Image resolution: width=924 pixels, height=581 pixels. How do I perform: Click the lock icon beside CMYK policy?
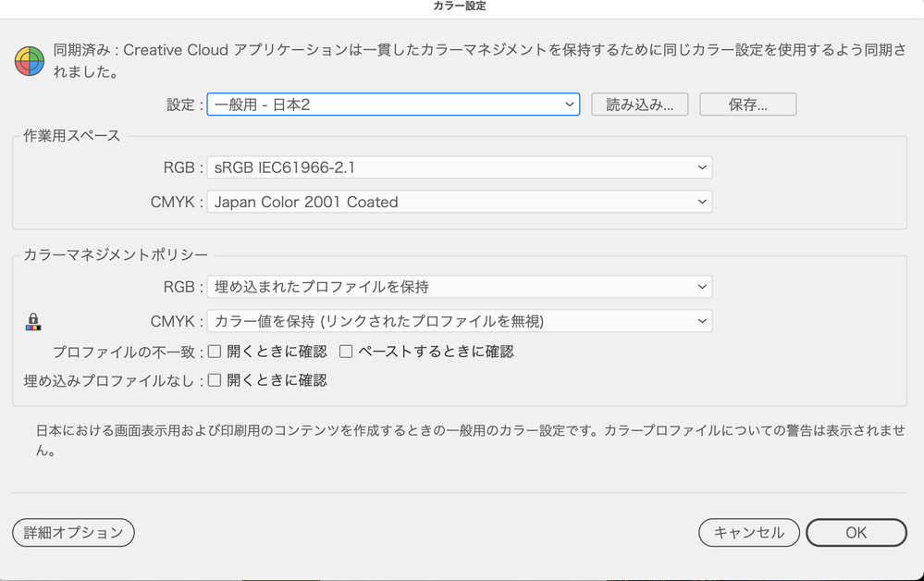(x=34, y=320)
